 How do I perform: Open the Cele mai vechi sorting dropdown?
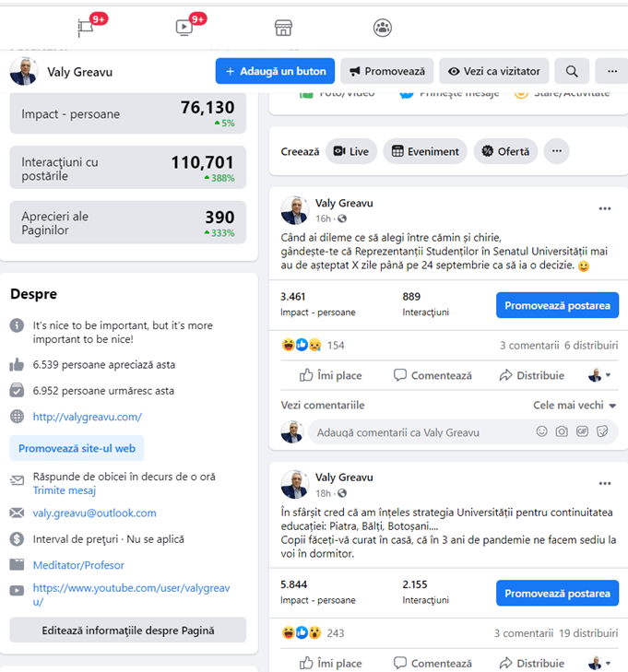pos(575,406)
